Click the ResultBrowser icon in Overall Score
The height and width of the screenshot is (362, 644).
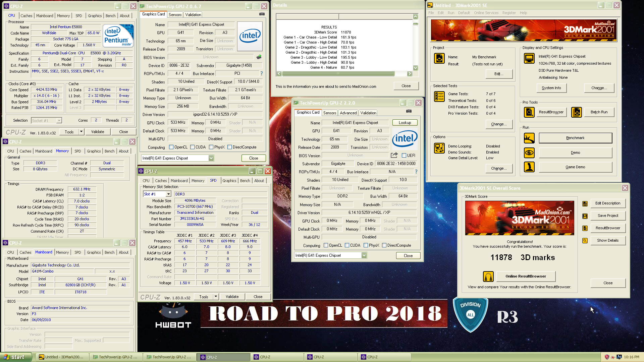click(585, 228)
